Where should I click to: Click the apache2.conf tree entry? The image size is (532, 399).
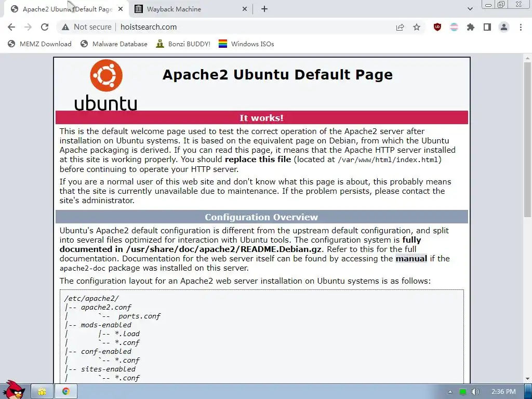click(x=106, y=308)
